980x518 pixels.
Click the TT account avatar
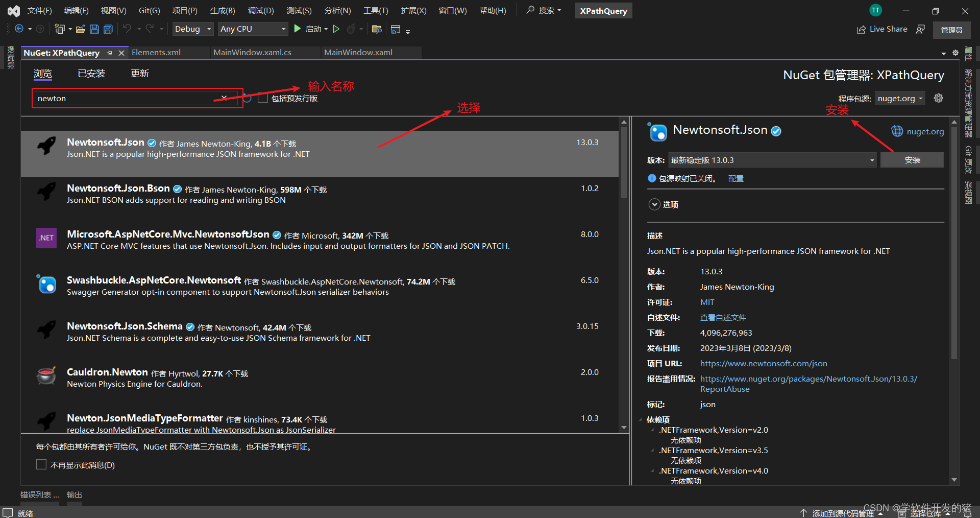click(x=876, y=10)
